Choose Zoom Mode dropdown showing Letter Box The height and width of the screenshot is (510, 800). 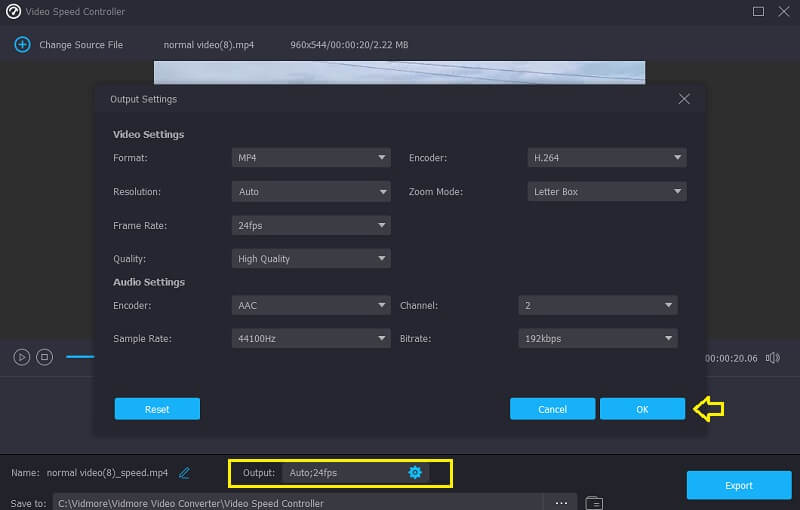coord(606,192)
